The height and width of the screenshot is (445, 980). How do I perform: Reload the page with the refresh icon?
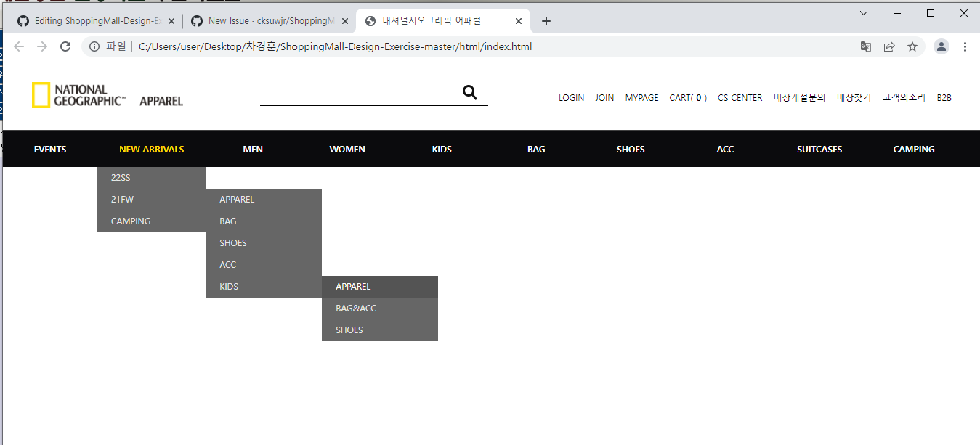coord(65,46)
